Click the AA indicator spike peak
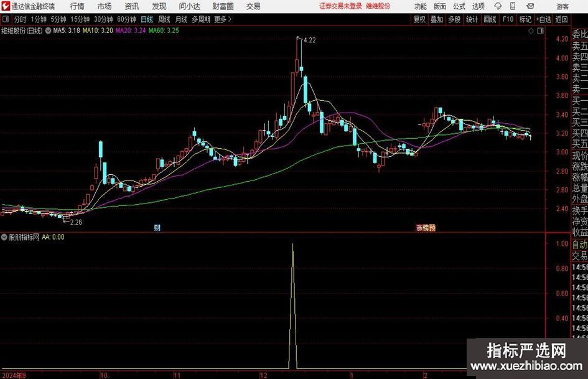The image size is (588, 379). tap(292, 245)
